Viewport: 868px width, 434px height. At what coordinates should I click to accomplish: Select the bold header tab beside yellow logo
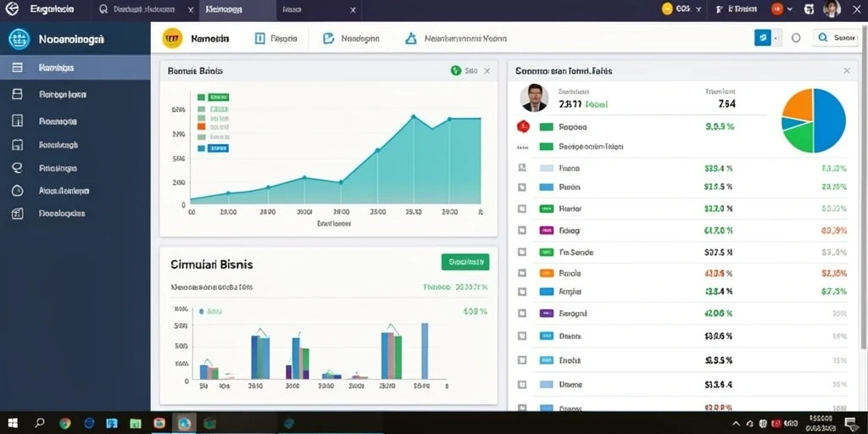tap(210, 39)
